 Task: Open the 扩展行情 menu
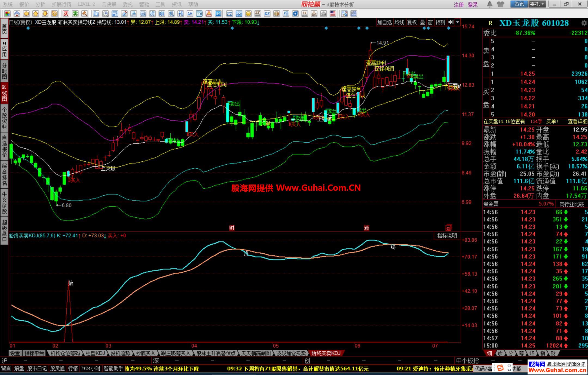pos(62,4)
